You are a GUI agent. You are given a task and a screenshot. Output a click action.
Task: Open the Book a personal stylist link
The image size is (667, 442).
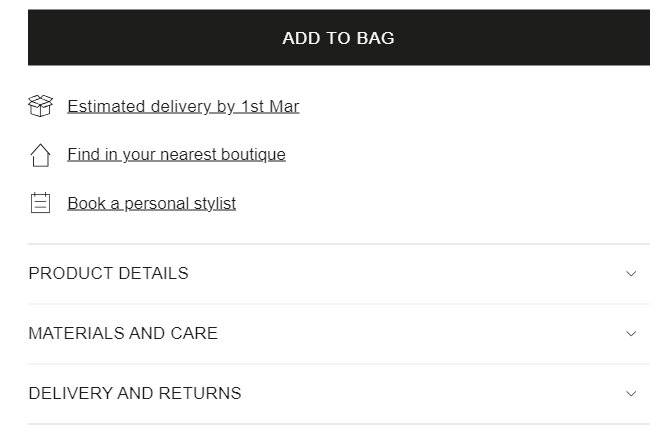point(151,203)
